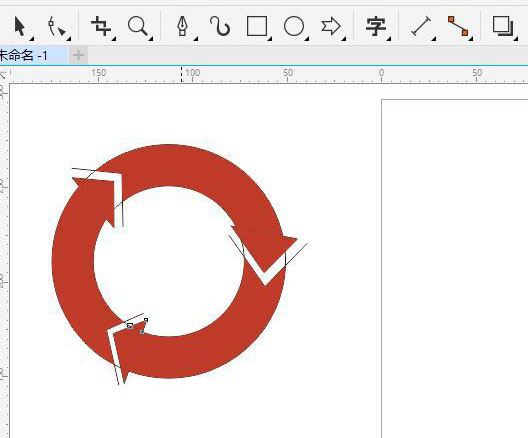
Task: Select the Pen drawing tool
Action: tap(182, 26)
